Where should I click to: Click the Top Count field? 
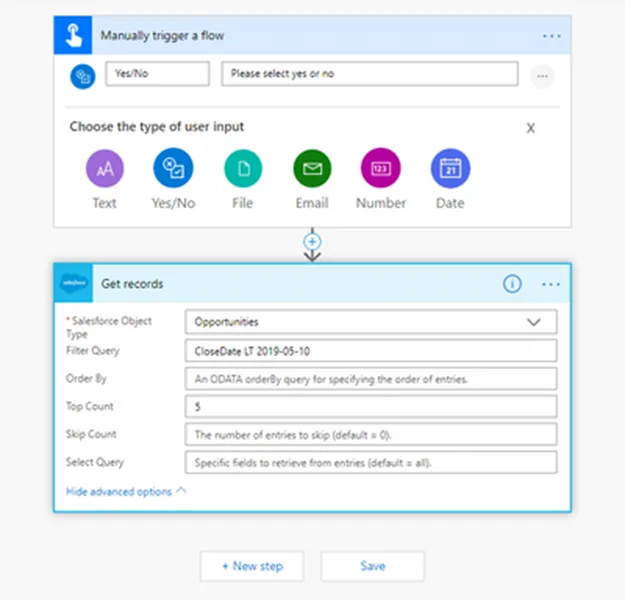(371, 407)
